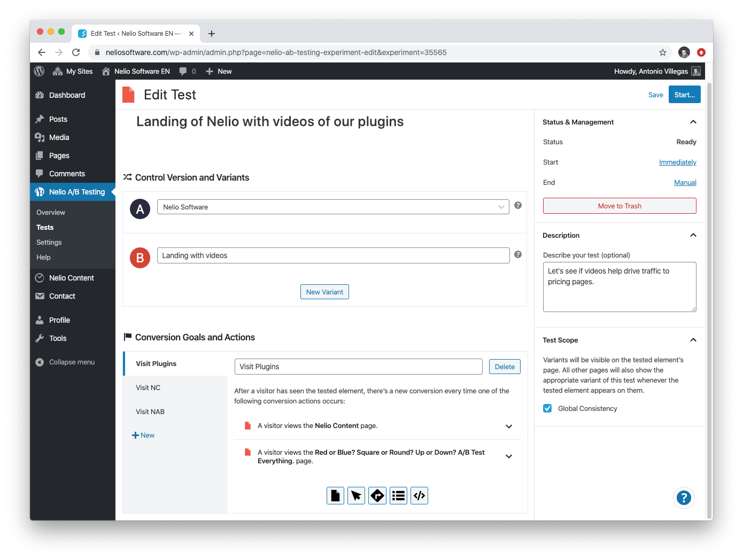Click page icon of Red or Blue action
This screenshot has width=743, height=560.
(x=247, y=452)
